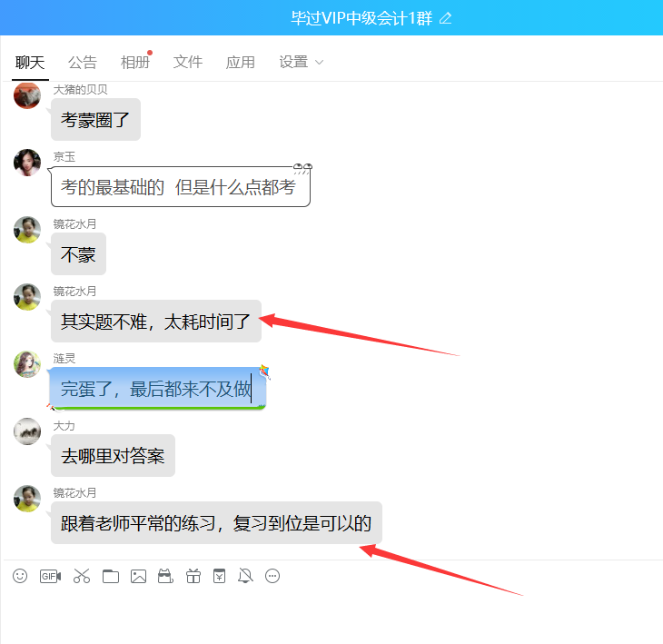Image resolution: width=663 pixels, height=644 pixels.
Task: Click 镜花水月 avatar beside 跟着老师 message
Action: 27,499
